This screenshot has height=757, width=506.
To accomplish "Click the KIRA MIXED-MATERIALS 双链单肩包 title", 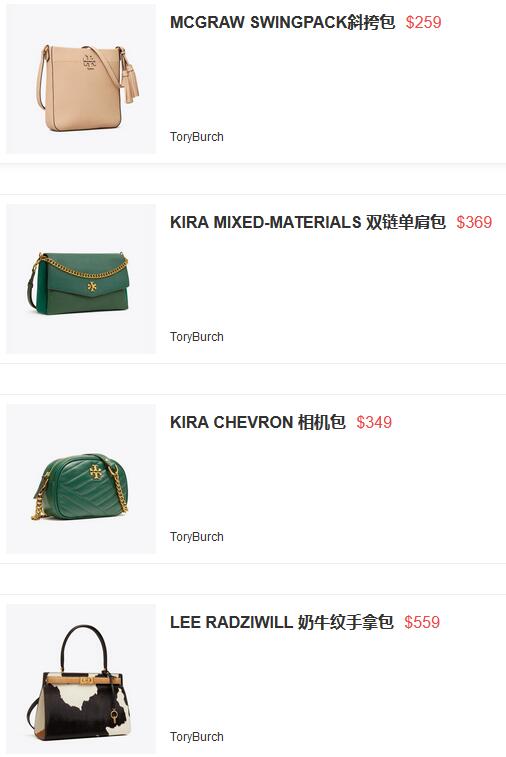I will coord(308,222).
